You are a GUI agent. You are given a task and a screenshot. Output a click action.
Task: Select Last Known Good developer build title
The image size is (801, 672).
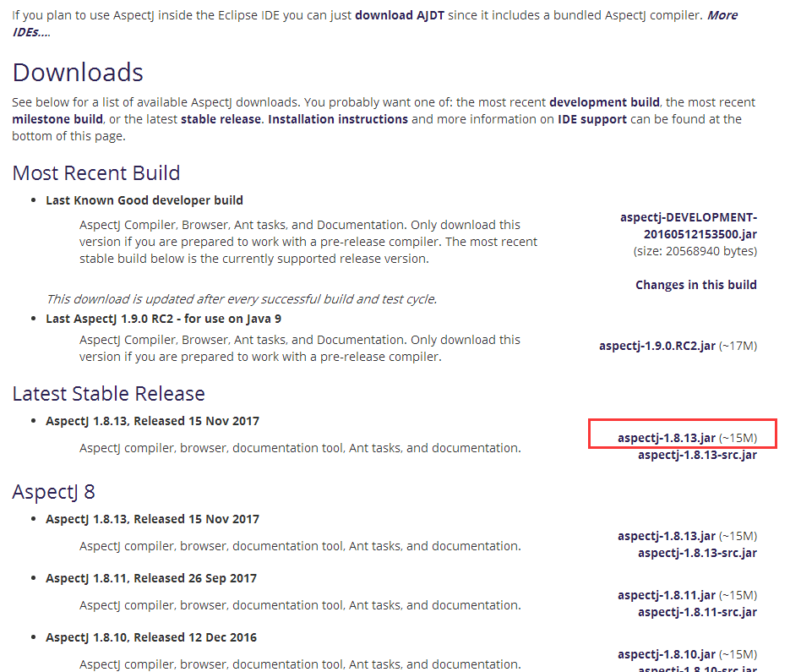(x=144, y=200)
